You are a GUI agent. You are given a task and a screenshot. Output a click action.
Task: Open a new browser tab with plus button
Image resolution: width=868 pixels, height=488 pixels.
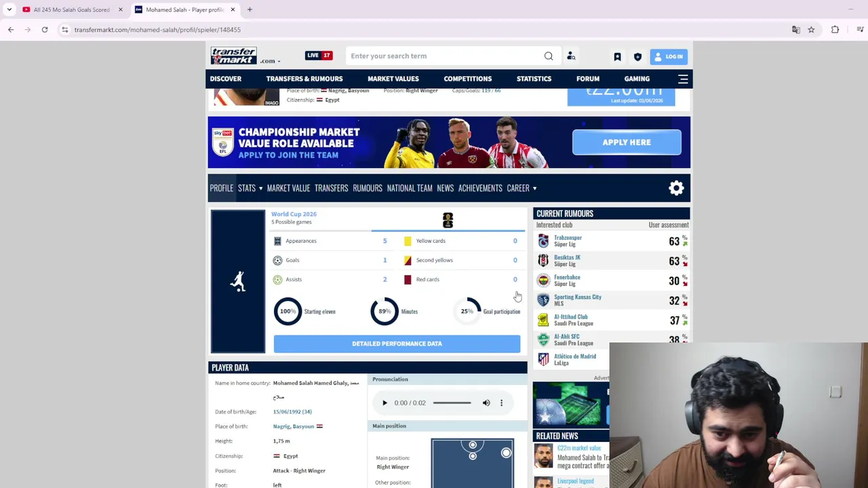[250, 9]
